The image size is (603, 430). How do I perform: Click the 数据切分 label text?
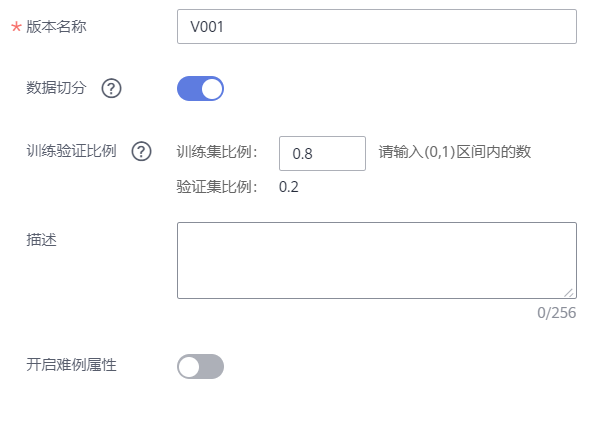click(x=56, y=88)
